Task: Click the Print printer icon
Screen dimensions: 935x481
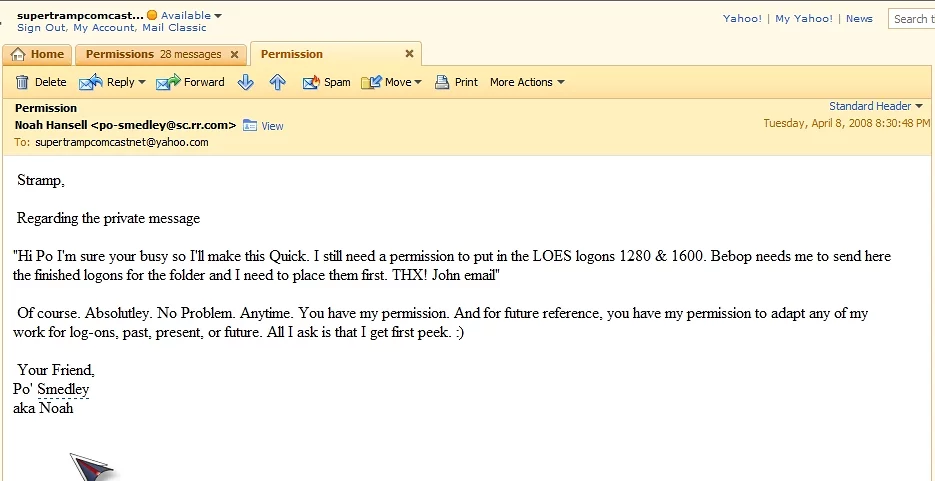Action: coord(442,82)
